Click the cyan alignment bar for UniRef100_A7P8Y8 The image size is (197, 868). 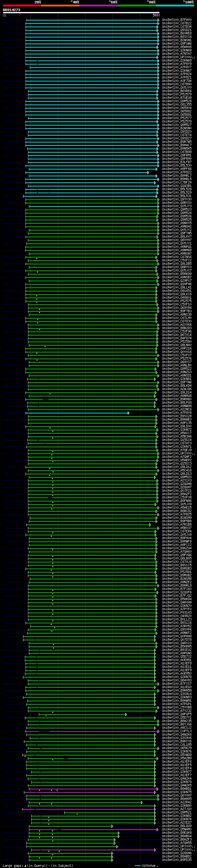pyautogui.click(x=78, y=413)
